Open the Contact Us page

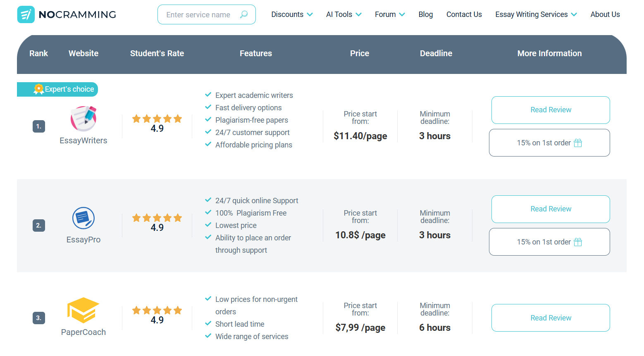(464, 14)
